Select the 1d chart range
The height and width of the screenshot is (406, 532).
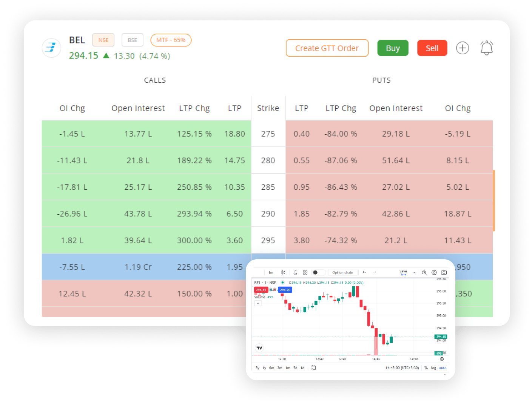click(x=302, y=368)
